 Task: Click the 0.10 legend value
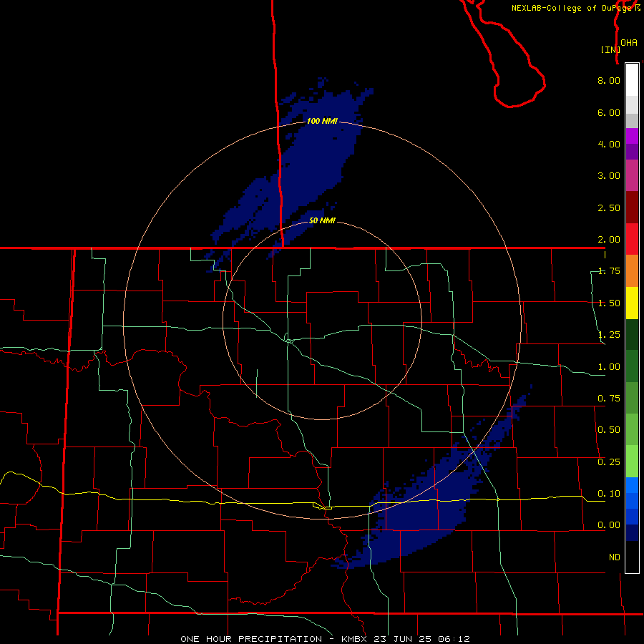point(609,494)
